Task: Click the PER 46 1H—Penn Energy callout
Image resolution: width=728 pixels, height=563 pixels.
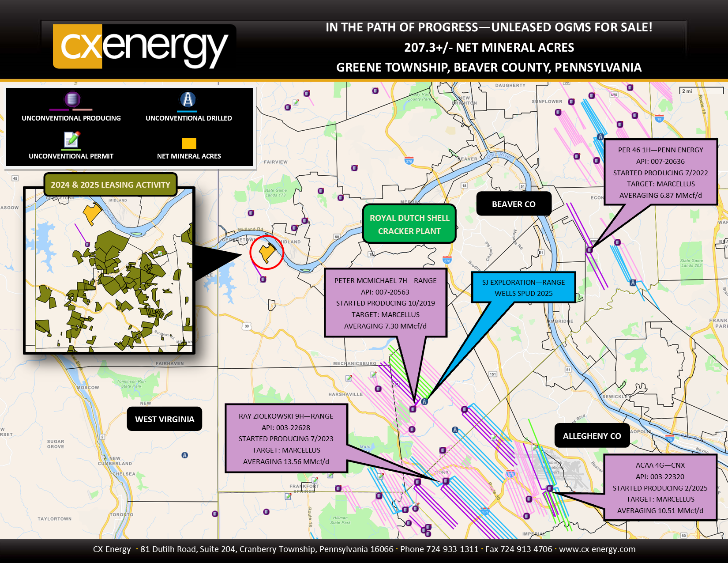Action: (660, 172)
